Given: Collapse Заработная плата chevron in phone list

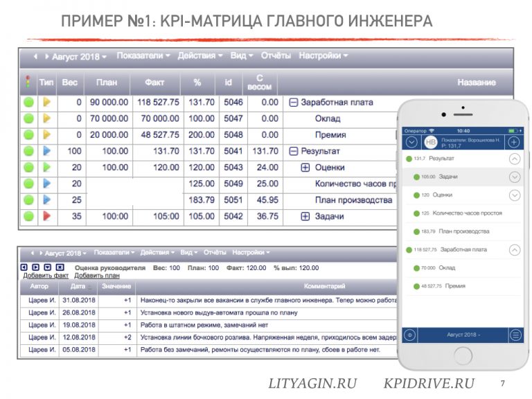Looking at the screenshot, I should point(515,249).
